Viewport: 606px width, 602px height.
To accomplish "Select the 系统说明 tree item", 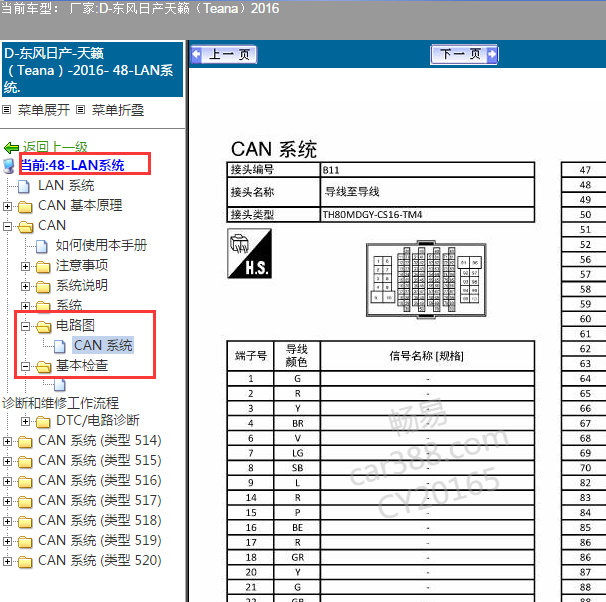I will (x=82, y=286).
